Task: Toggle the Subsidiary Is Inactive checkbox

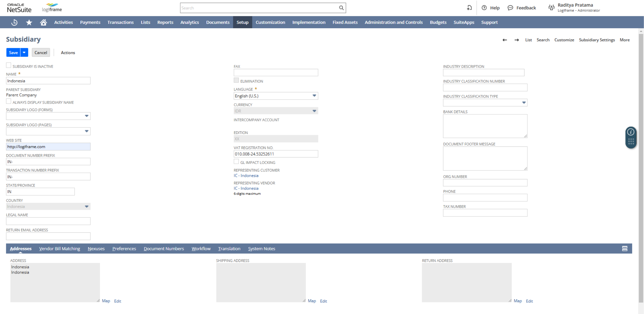Action: (x=9, y=65)
